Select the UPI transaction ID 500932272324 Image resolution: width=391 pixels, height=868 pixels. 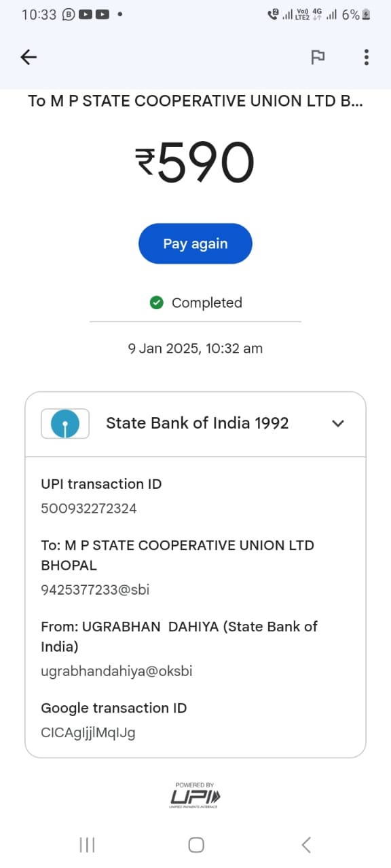coord(89,509)
